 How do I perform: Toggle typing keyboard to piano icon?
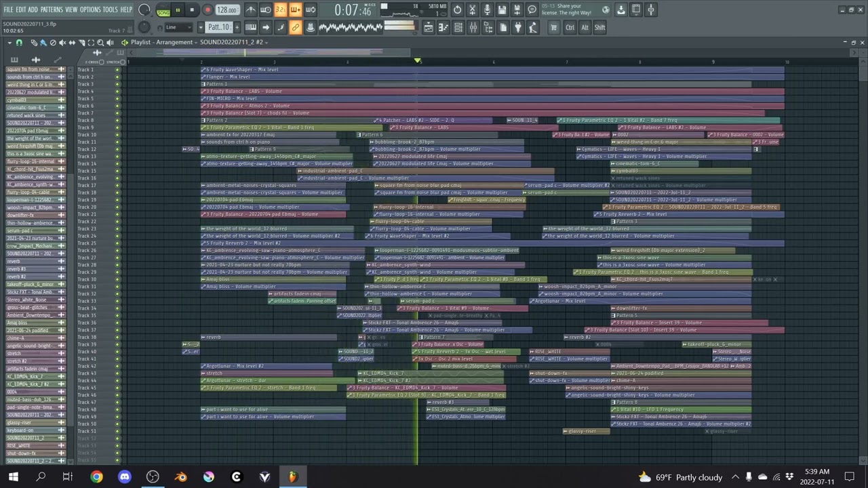tap(251, 27)
